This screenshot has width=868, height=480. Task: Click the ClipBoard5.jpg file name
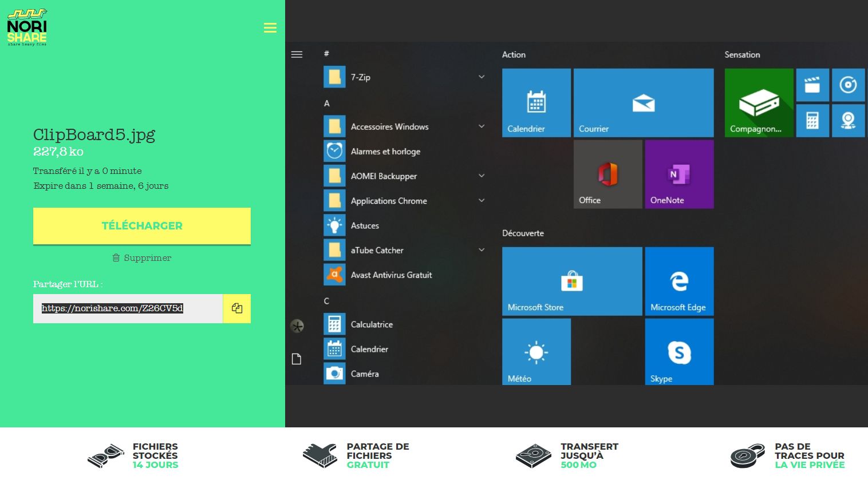pyautogui.click(x=94, y=134)
